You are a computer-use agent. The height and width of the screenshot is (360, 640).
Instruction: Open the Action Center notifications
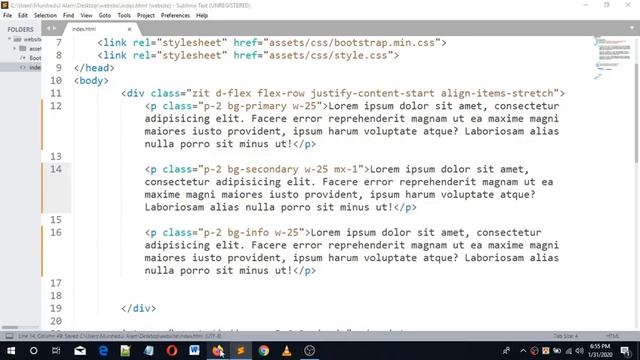(625, 351)
